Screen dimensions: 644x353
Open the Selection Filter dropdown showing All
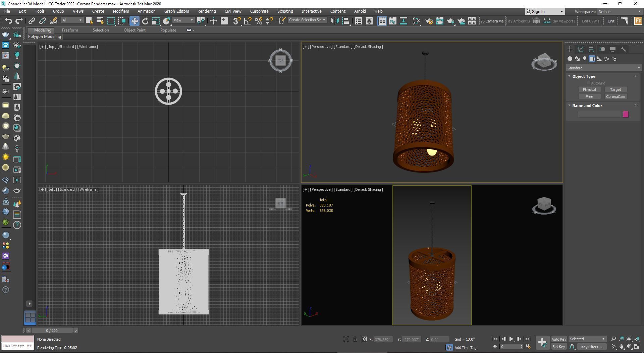pyautogui.click(x=72, y=20)
